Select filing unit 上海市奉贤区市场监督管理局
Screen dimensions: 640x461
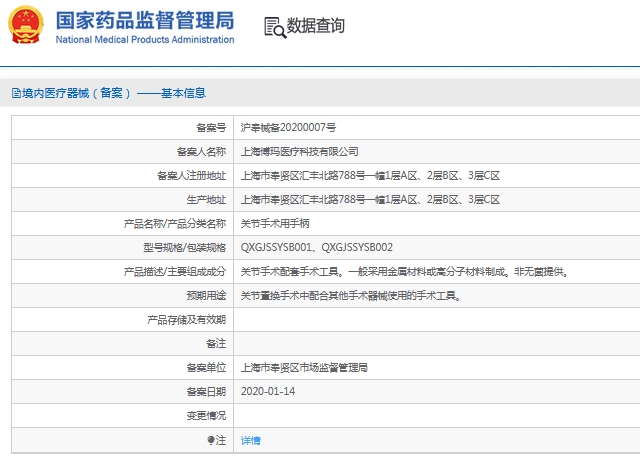click(x=304, y=367)
